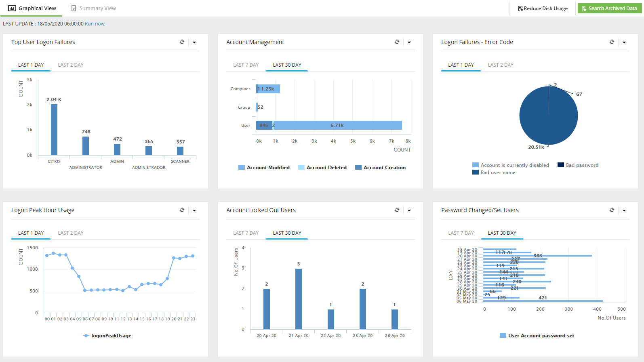
Task: Click the Reduce Disk Usage icon
Action: click(520, 8)
